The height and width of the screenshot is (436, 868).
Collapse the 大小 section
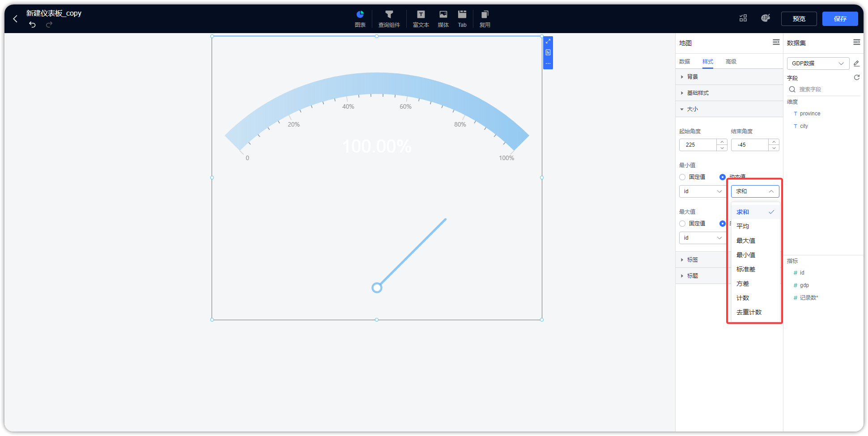(729, 109)
